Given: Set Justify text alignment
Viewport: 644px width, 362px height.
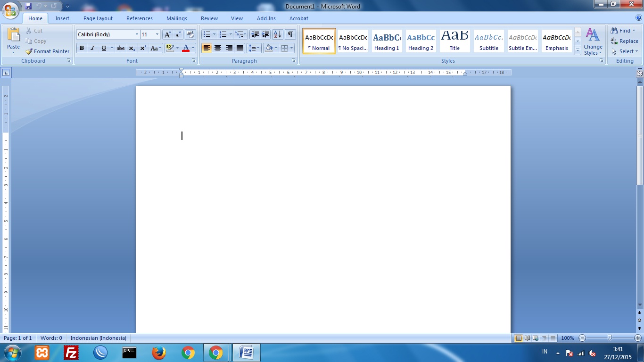Looking at the screenshot, I should click(240, 48).
